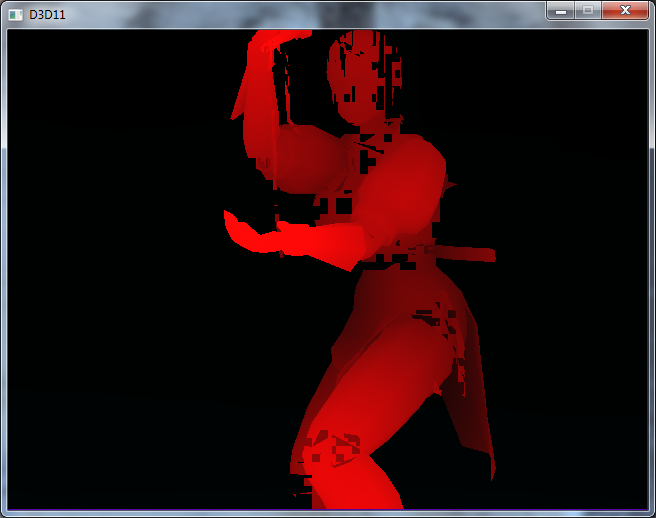Close the D3D11 window
This screenshot has height=518, width=656.
point(625,10)
